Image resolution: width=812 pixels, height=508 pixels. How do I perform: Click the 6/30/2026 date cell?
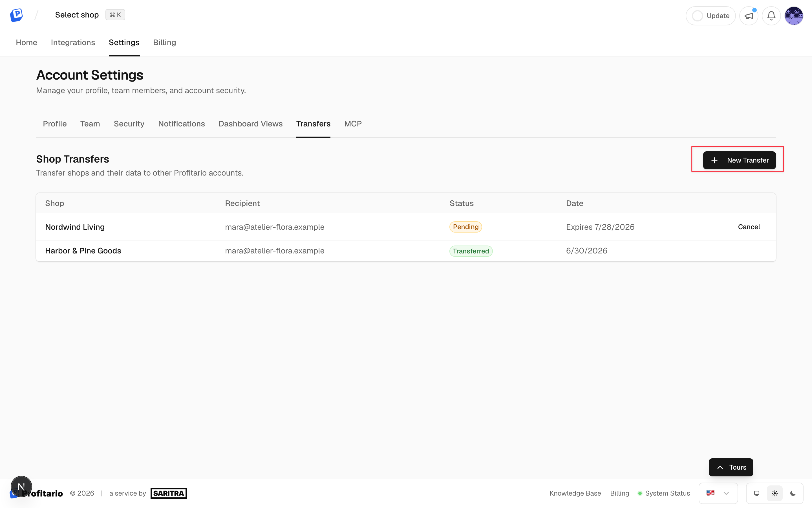click(586, 251)
